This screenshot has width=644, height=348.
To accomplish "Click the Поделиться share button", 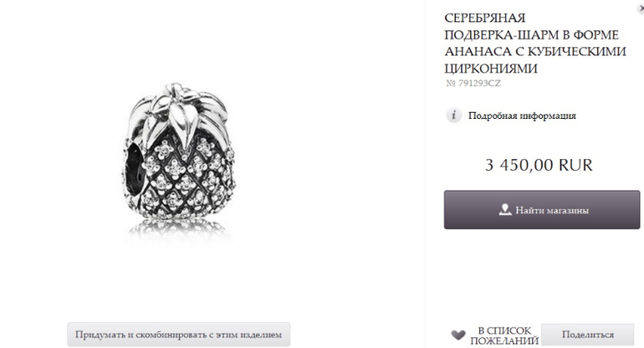I will click(587, 335).
